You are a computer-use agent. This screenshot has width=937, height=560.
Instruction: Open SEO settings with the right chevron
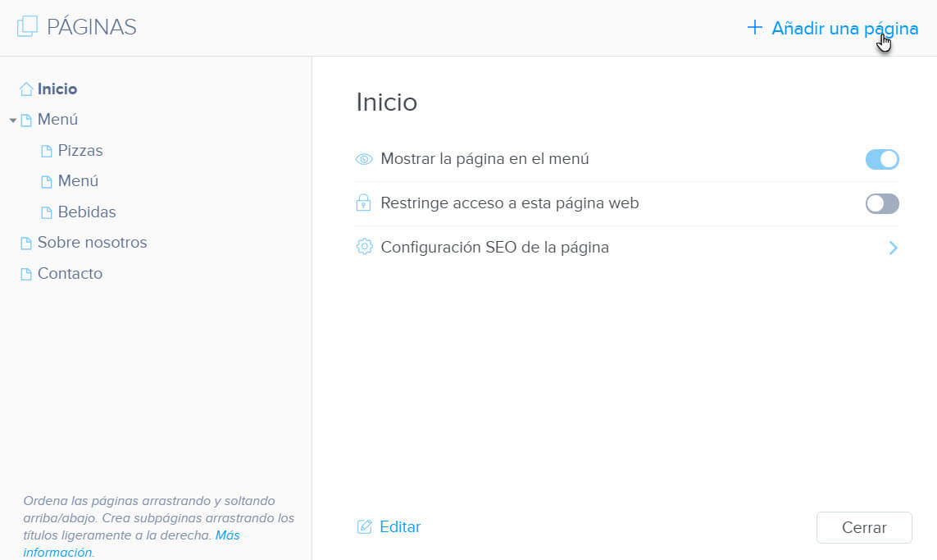[x=893, y=248]
